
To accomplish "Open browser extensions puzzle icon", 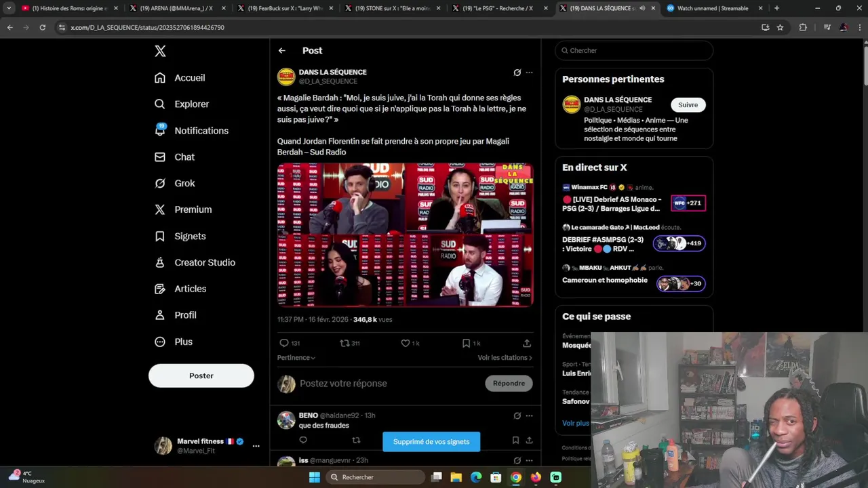I will [x=803, y=27].
